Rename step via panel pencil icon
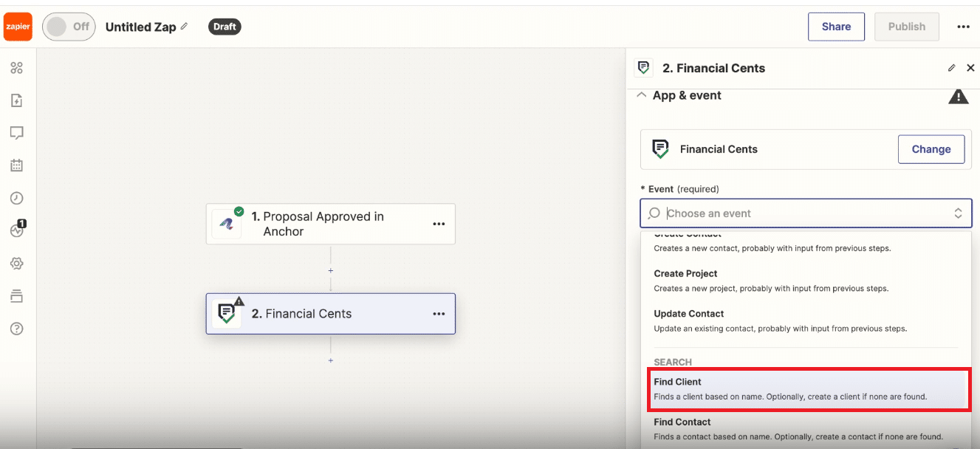The width and height of the screenshot is (980, 449). tap(951, 68)
